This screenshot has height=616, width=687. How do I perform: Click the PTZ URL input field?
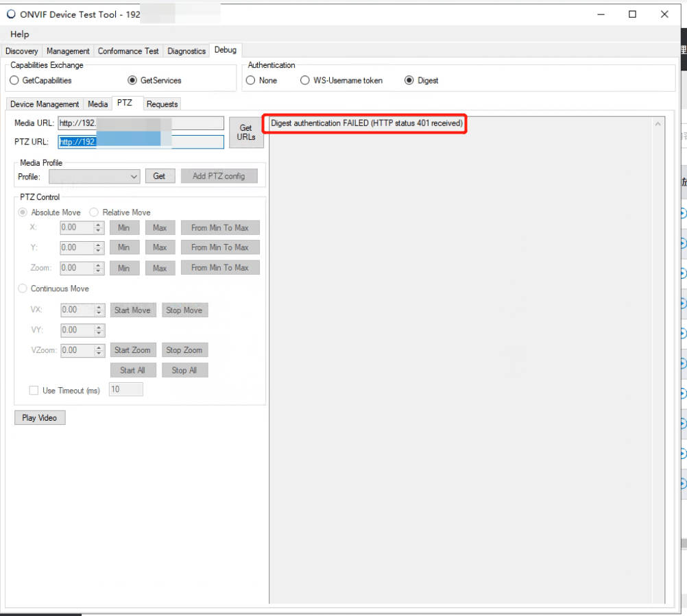[141, 142]
